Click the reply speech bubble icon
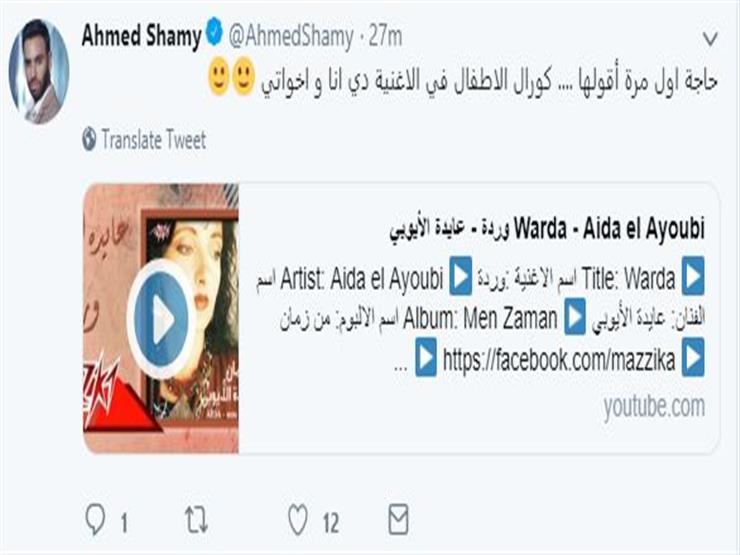Image resolution: width=740 pixels, height=555 pixels. click(x=95, y=520)
